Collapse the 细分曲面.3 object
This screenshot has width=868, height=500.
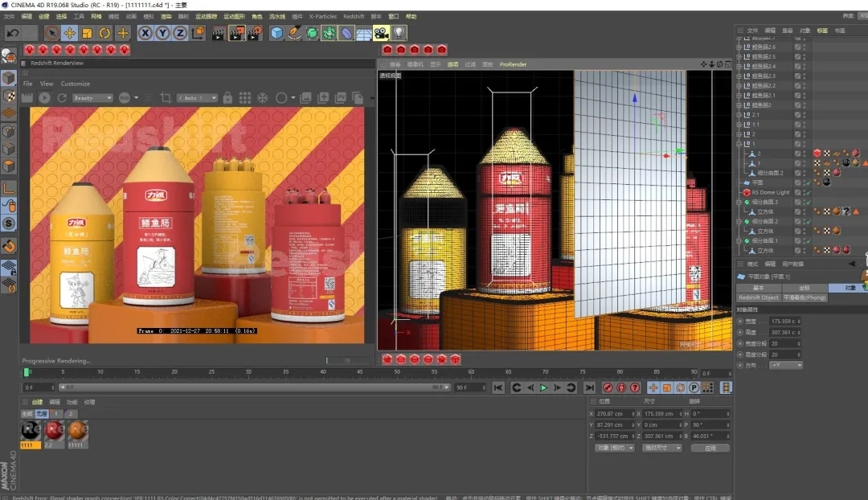coord(739,202)
